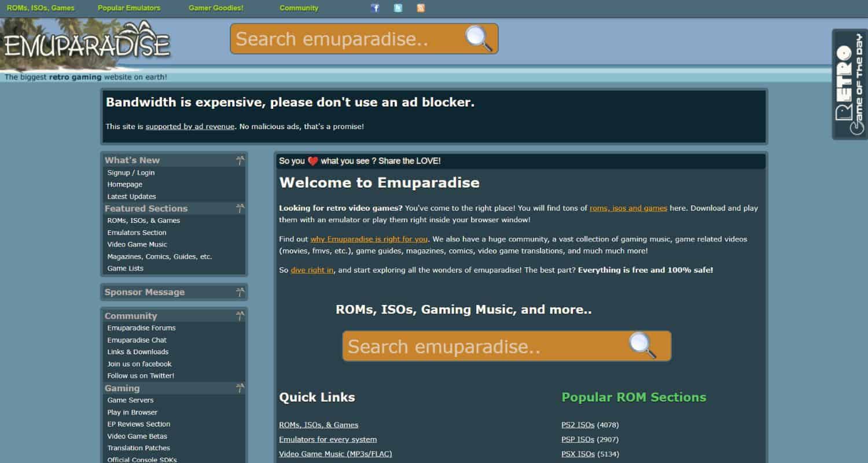The height and width of the screenshot is (463, 868).
Task: Open the orange RSS feed icon
Action: 421,8
